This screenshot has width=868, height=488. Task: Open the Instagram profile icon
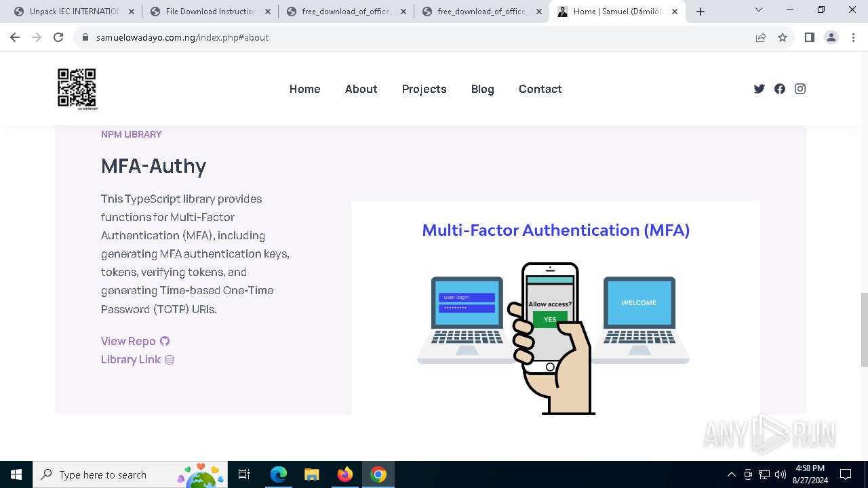coord(800,89)
